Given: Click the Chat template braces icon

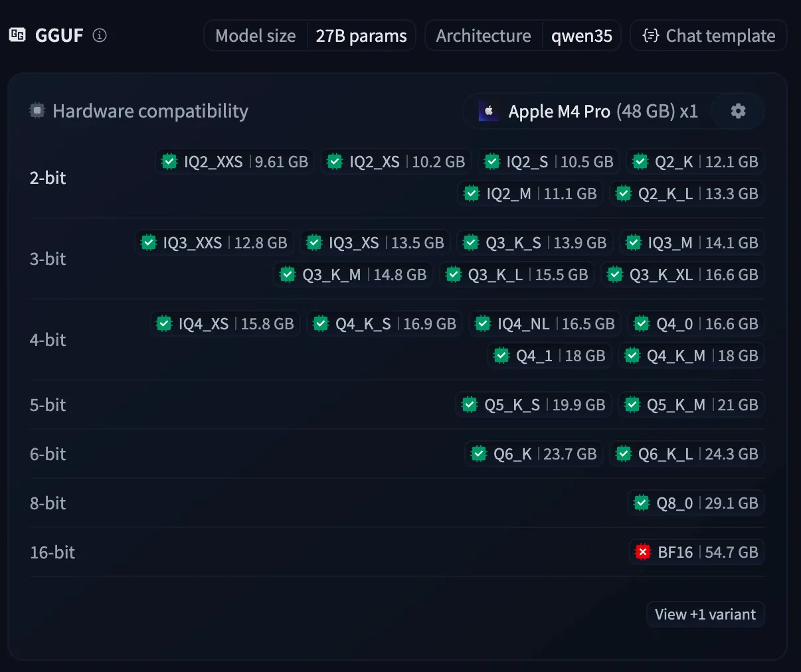Looking at the screenshot, I should click(x=651, y=35).
